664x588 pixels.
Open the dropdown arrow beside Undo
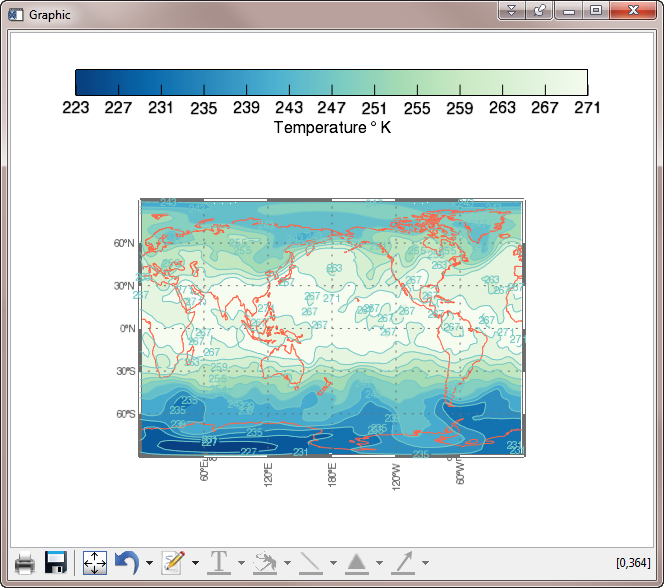pyautogui.click(x=149, y=563)
